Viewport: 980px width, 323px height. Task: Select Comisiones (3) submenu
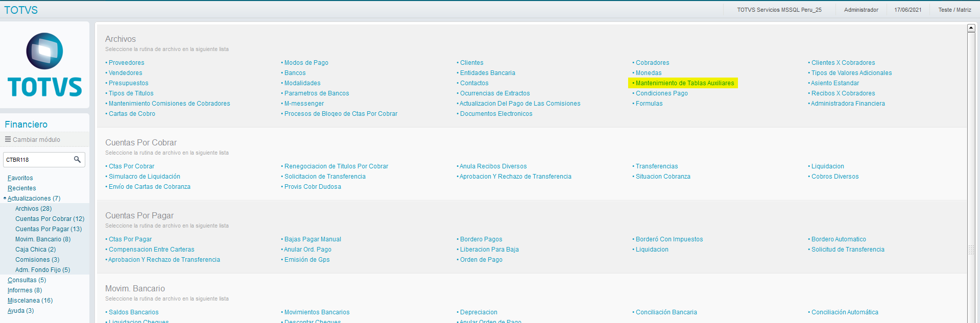(37, 260)
